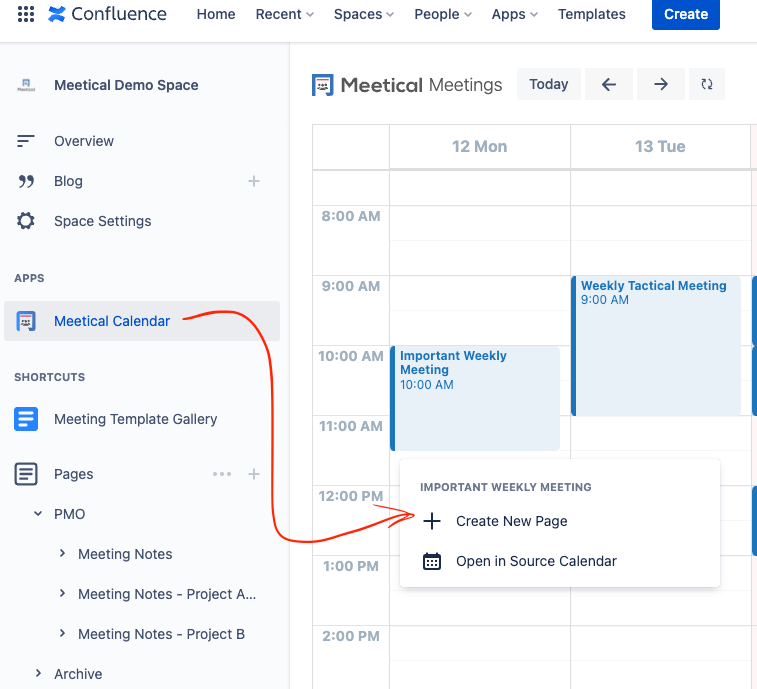Image resolution: width=757 pixels, height=689 pixels.
Task: Open the Home menu item
Action: pyautogui.click(x=216, y=14)
